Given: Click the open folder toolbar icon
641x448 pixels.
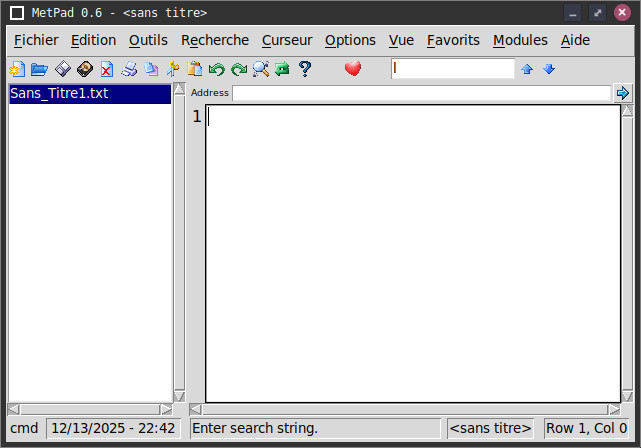Looking at the screenshot, I should [x=39, y=69].
